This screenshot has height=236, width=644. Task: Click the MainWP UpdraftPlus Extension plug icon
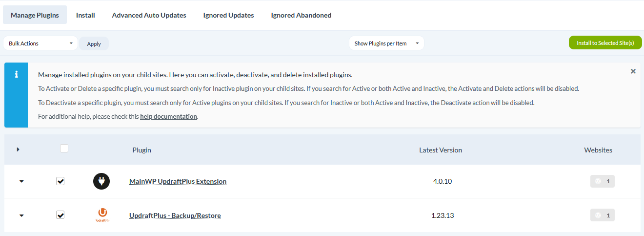coord(101,181)
